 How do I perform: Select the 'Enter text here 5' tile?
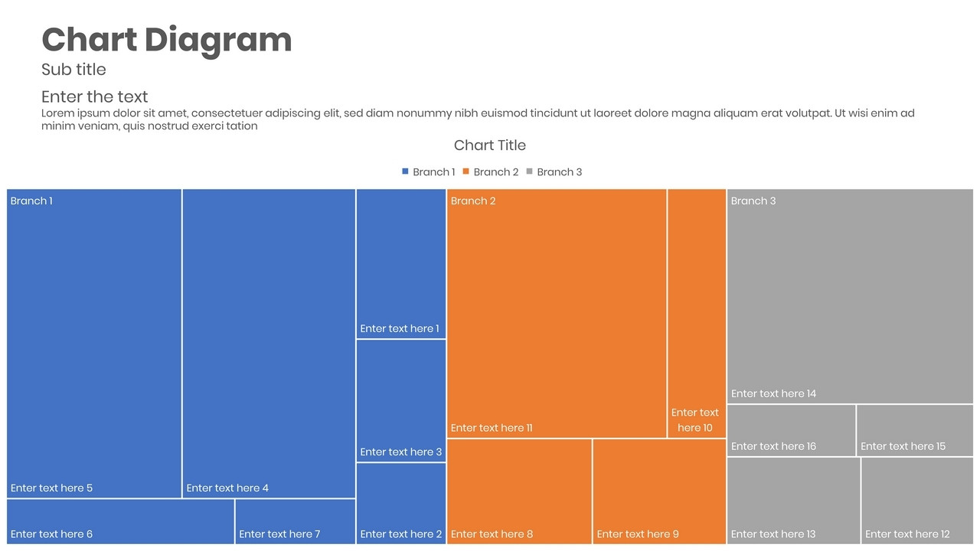point(94,344)
